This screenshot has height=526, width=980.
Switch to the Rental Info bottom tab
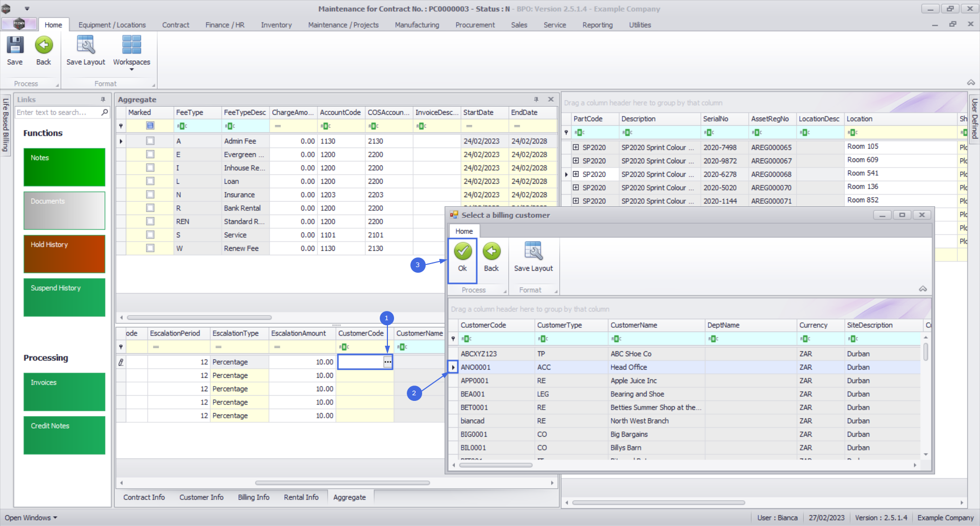[301, 497]
